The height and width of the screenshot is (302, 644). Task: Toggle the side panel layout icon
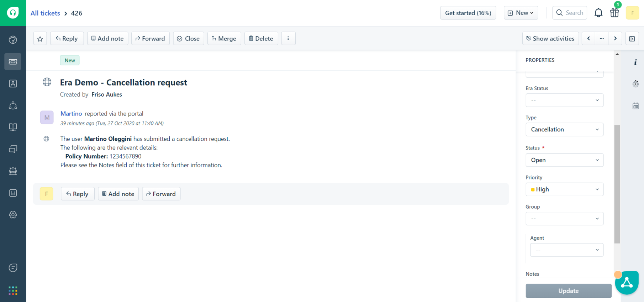point(632,38)
